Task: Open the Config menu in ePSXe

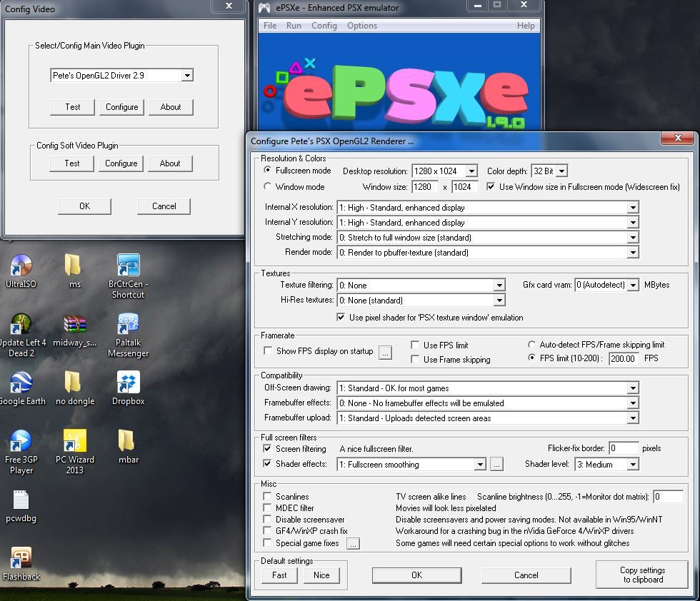Action: tap(324, 26)
